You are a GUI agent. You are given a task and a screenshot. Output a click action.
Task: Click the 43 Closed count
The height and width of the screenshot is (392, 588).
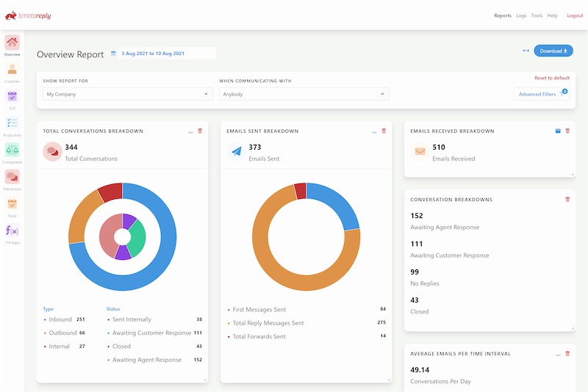click(415, 300)
